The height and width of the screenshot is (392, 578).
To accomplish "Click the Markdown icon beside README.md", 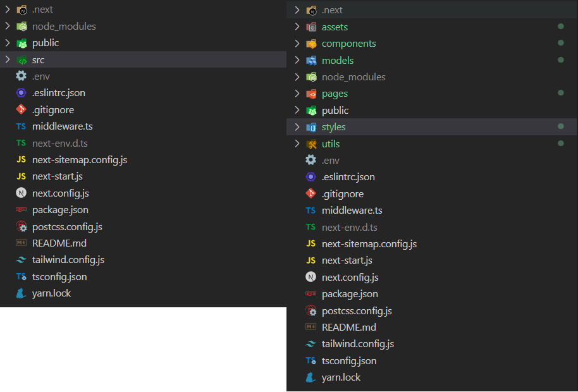I will 20,243.
